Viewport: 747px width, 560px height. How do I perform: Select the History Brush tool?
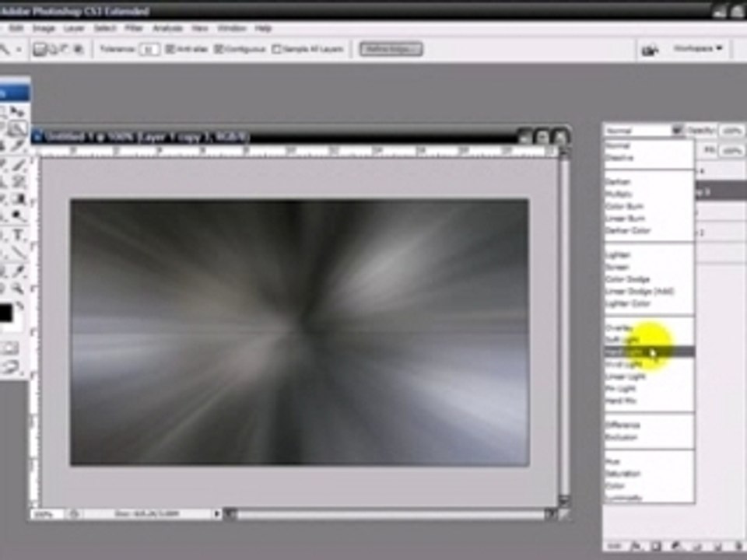[x=18, y=181]
